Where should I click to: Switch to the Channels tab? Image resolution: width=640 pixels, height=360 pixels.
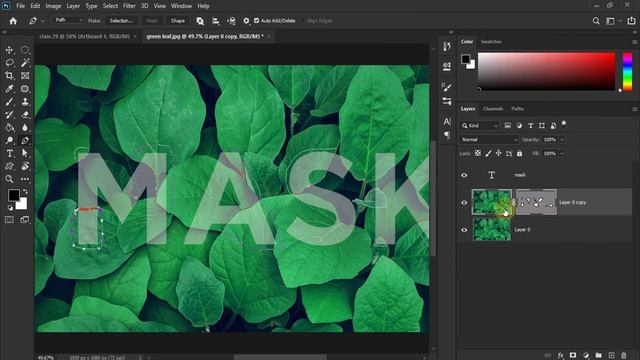click(x=493, y=109)
